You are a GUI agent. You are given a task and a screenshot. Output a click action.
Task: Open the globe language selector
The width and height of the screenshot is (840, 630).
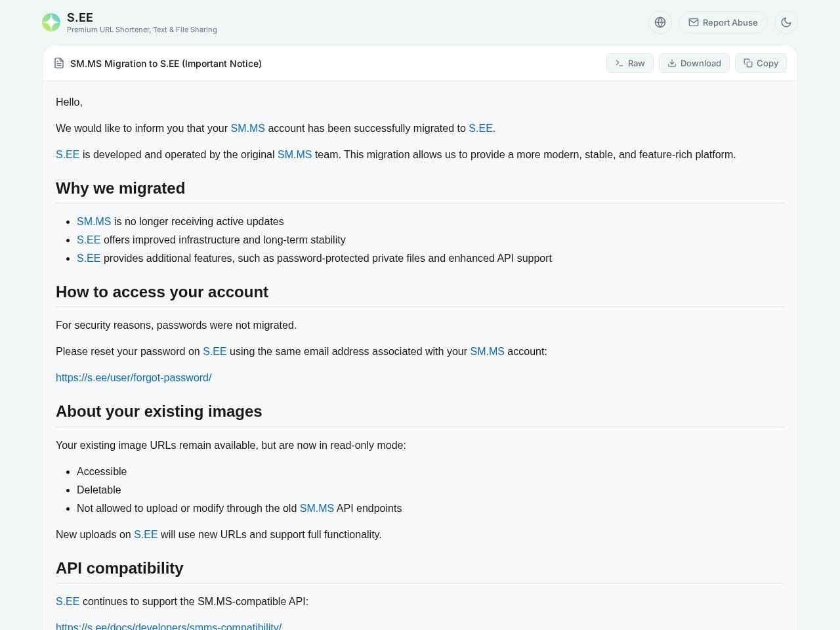pos(660,22)
